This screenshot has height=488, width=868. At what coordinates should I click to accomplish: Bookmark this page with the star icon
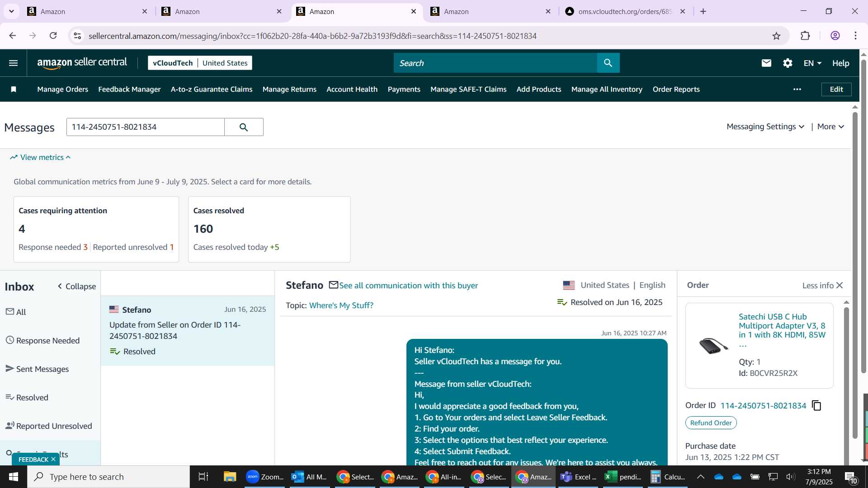click(776, 36)
